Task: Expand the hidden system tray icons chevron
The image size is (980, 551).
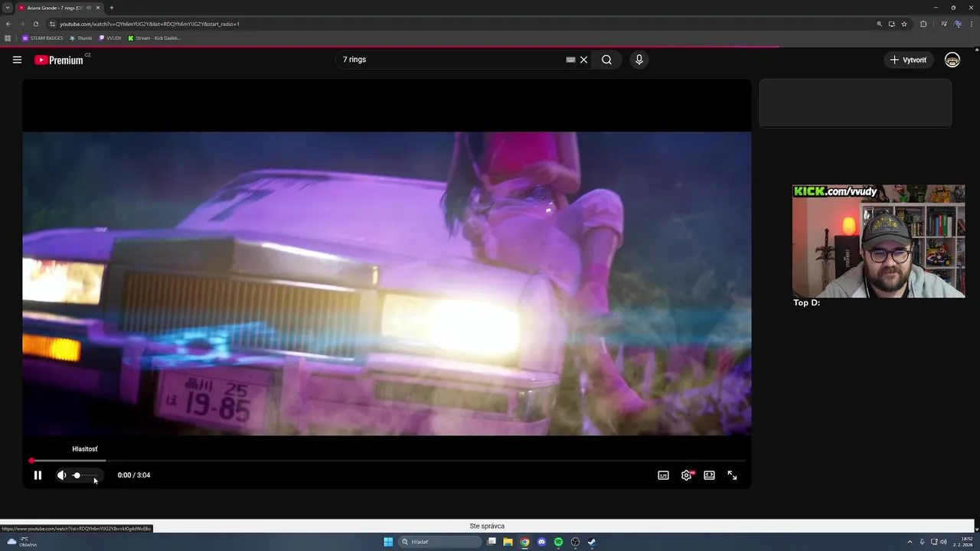Action: (910, 542)
